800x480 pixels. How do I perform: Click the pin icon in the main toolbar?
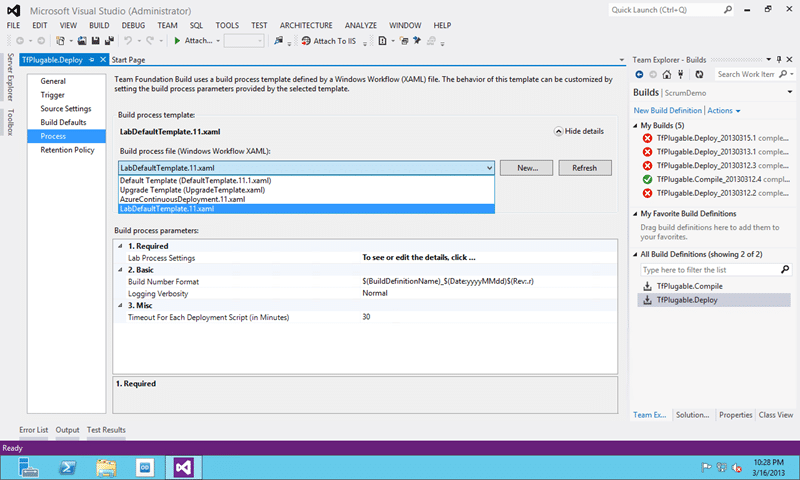417,41
